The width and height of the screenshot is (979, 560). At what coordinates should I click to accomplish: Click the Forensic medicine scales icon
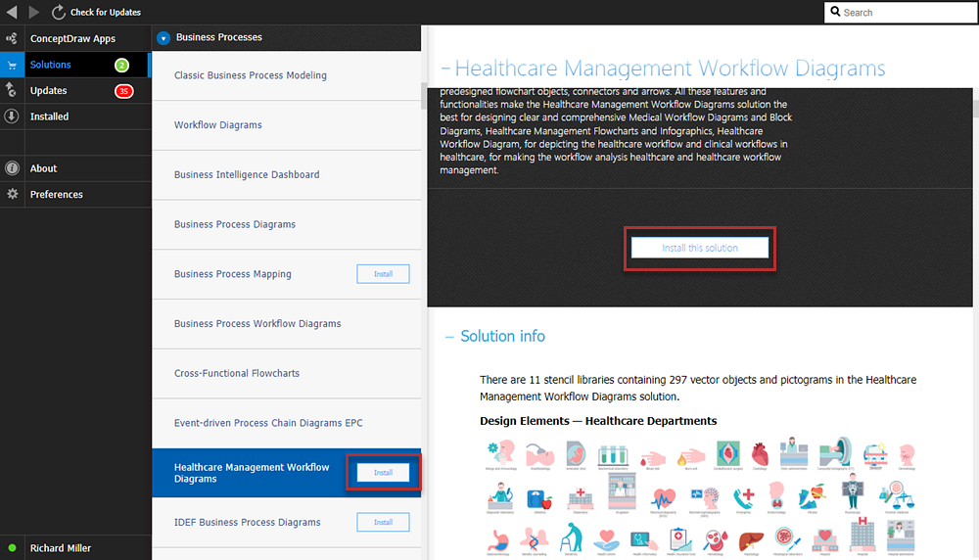897,495
